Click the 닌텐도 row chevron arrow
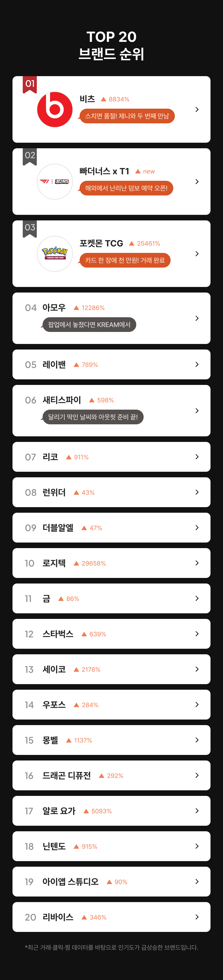Screen dimensions: 223x980 [197, 846]
